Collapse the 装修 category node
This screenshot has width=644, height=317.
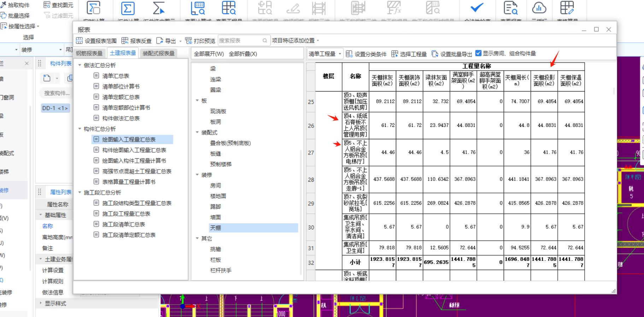pyautogui.click(x=197, y=175)
